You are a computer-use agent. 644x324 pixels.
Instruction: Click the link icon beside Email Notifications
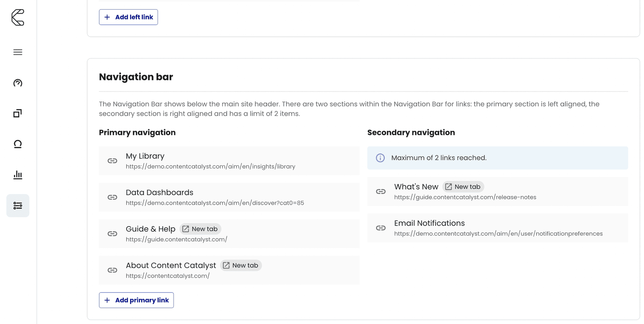[x=381, y=228]
